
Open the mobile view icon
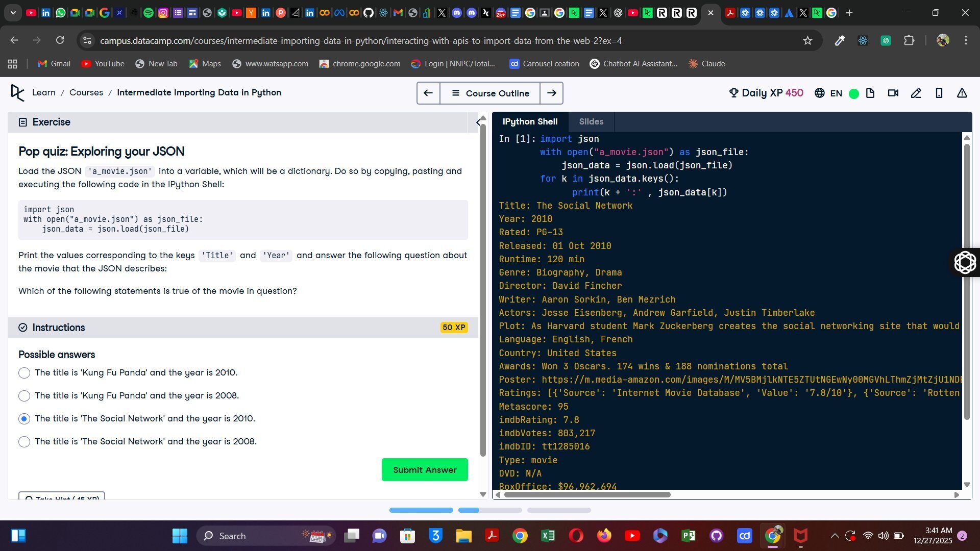pyautogui.click(x=940, y=93)
